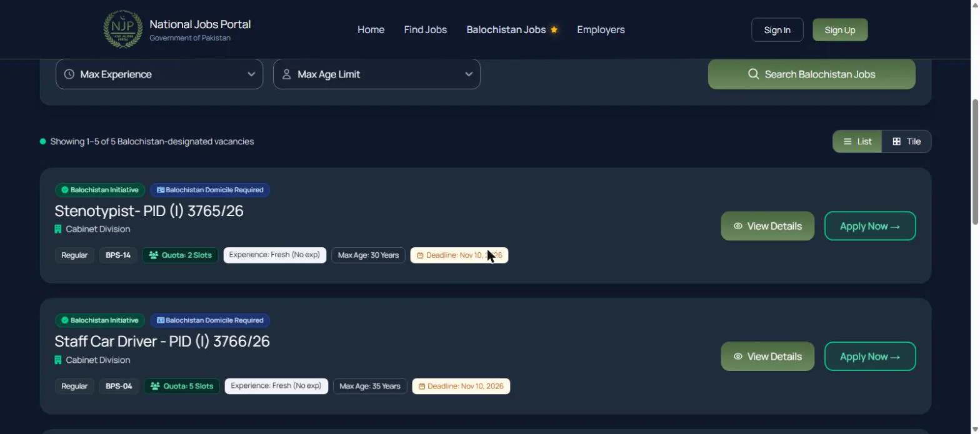View details of the Stenotypist job
980x434 pixels.
pyautogui.click(x=767, y=226)
